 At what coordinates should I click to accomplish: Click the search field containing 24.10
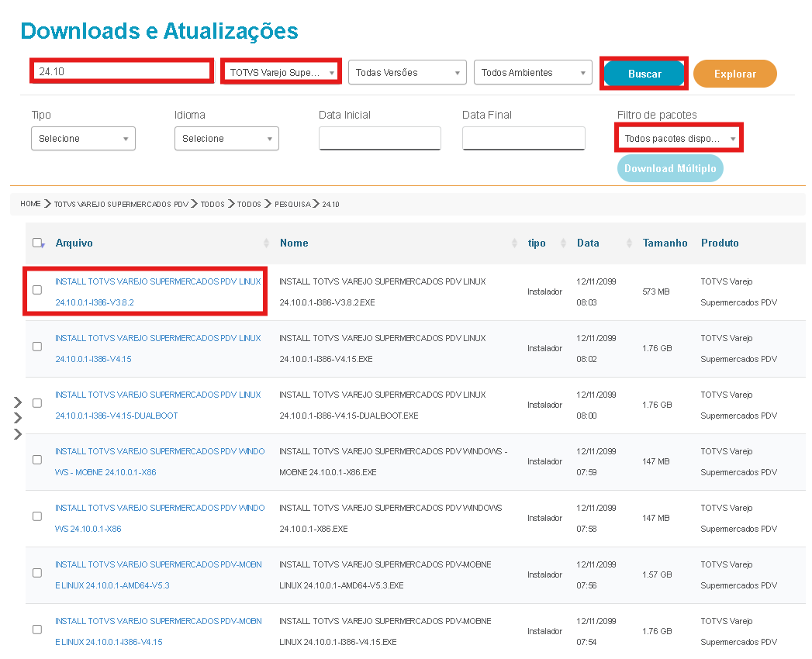click(x=122, y=71)
